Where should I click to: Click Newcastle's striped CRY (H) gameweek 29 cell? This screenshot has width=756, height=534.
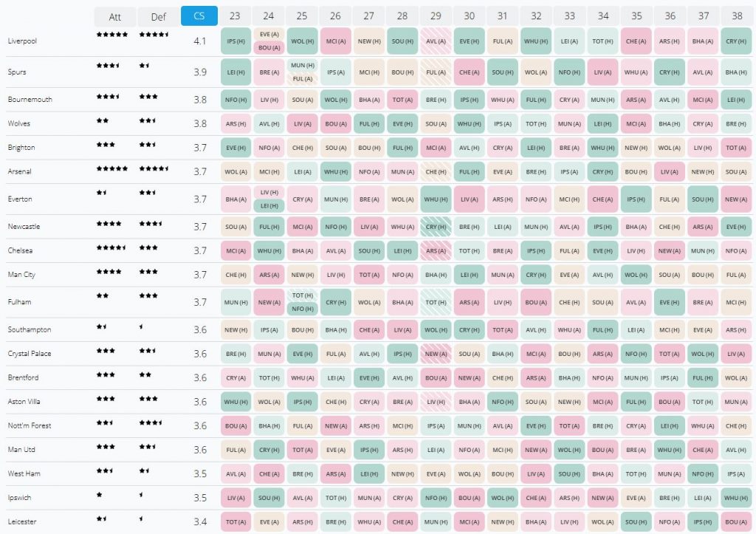436,227
